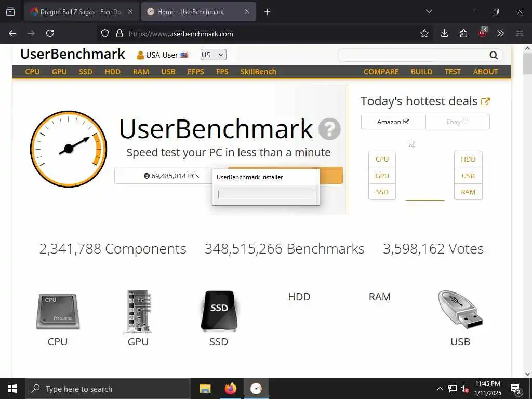Open File Explorer from the taskbar
Image resolution: width=532 pixels, height=399 pixels.
pos(205,389)
